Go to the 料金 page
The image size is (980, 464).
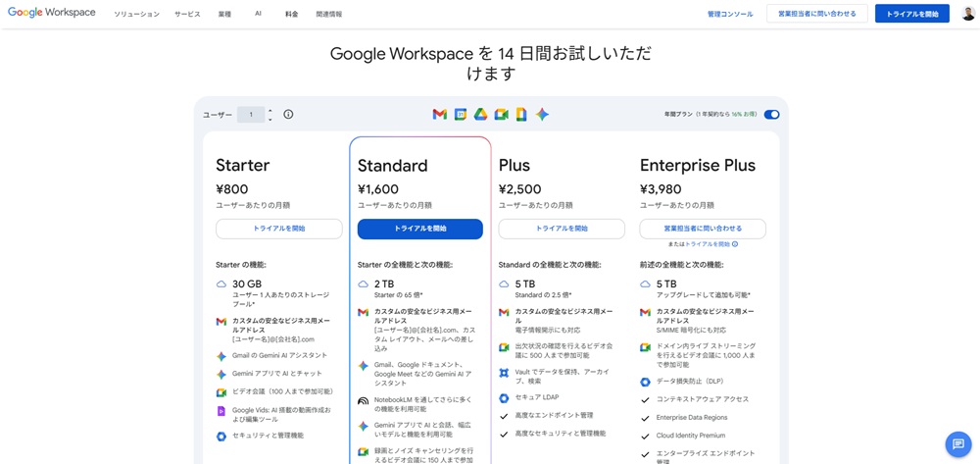click(291, 14)
